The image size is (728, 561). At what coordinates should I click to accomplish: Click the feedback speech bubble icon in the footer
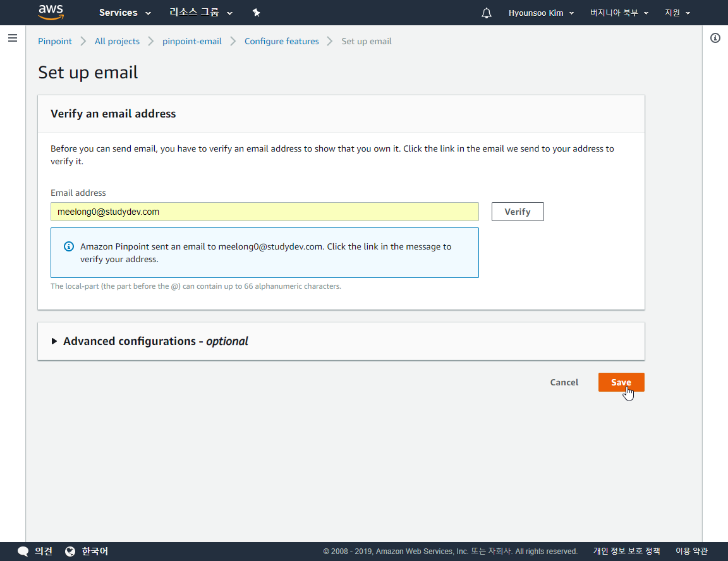23,552
